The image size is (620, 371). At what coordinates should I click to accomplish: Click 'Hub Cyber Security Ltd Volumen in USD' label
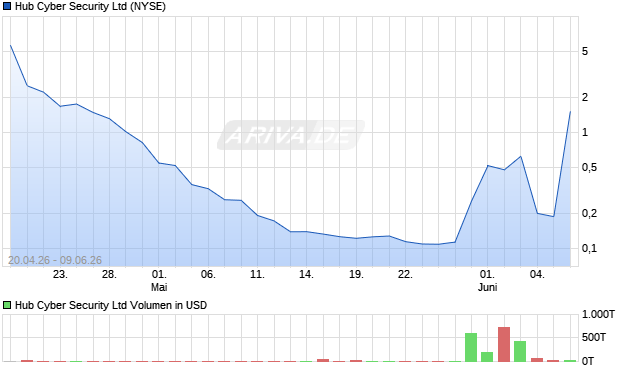tap(111, 305)
